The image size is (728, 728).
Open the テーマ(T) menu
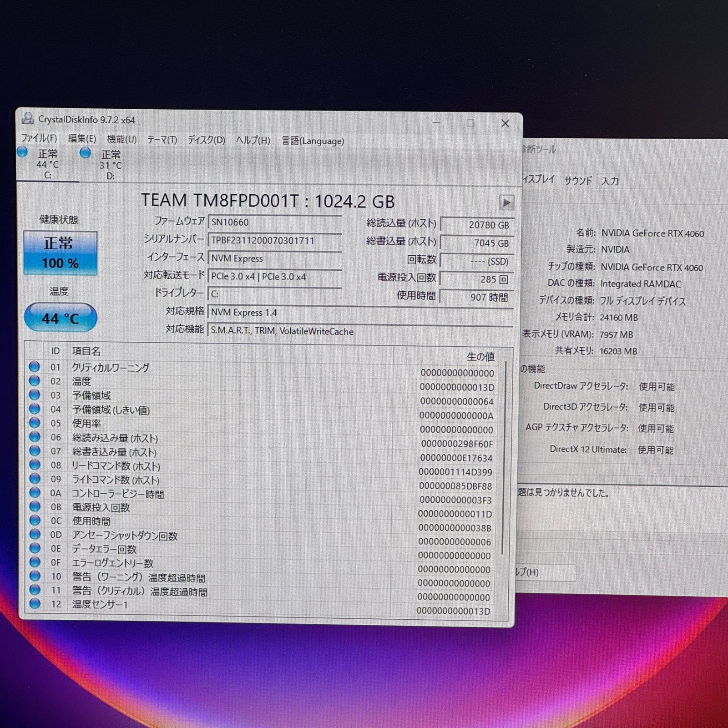[x=162, y=139]
